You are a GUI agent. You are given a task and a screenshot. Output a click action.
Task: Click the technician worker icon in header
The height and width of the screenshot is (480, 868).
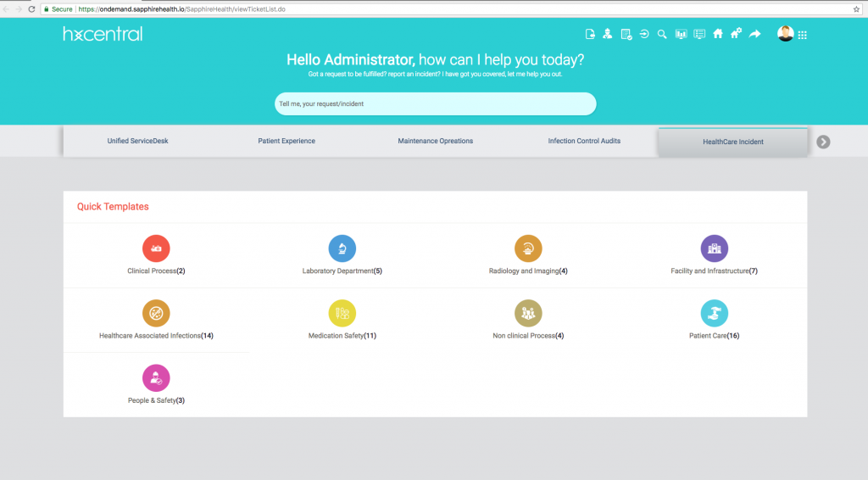pos(608,35)
